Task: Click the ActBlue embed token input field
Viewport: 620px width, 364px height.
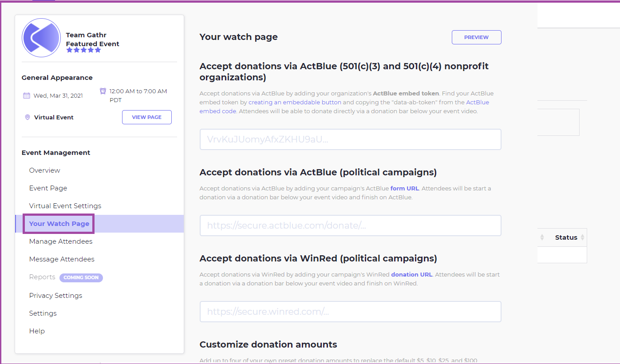Action: point(350,139)
